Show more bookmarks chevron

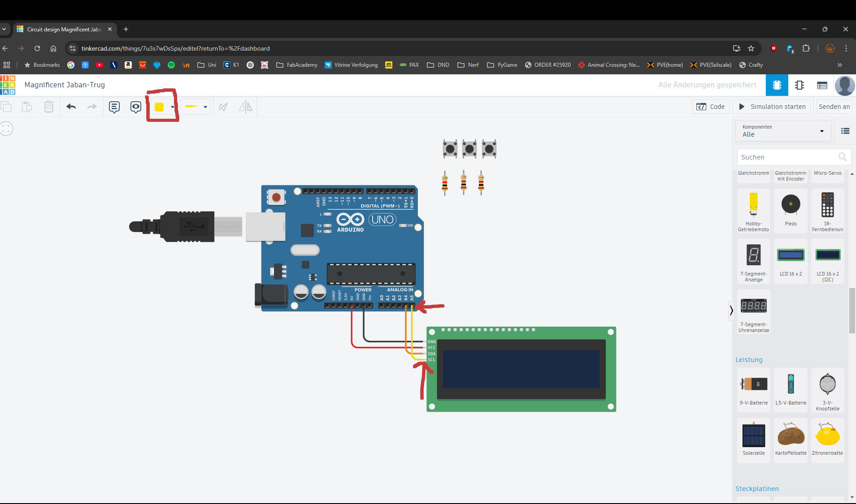click(839, 65)
